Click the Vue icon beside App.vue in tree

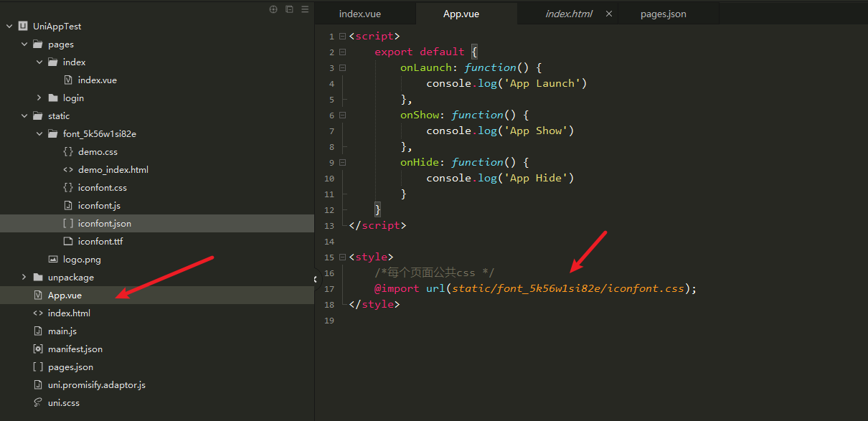pos(38,295)
